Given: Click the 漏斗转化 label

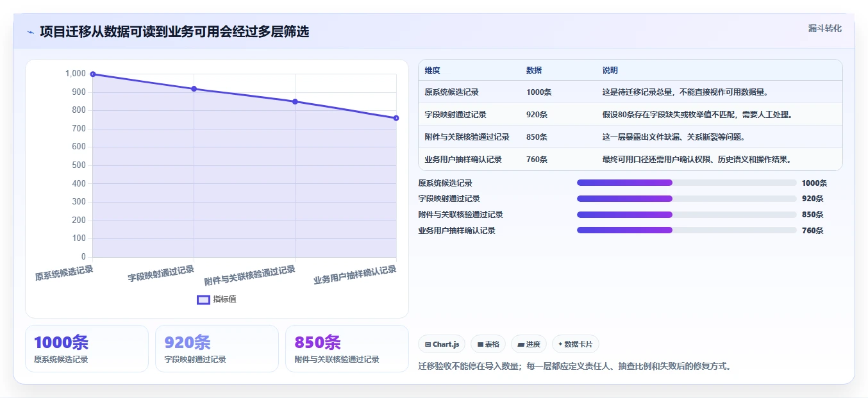Looking at the screenshot, I should tap(824, 29).
